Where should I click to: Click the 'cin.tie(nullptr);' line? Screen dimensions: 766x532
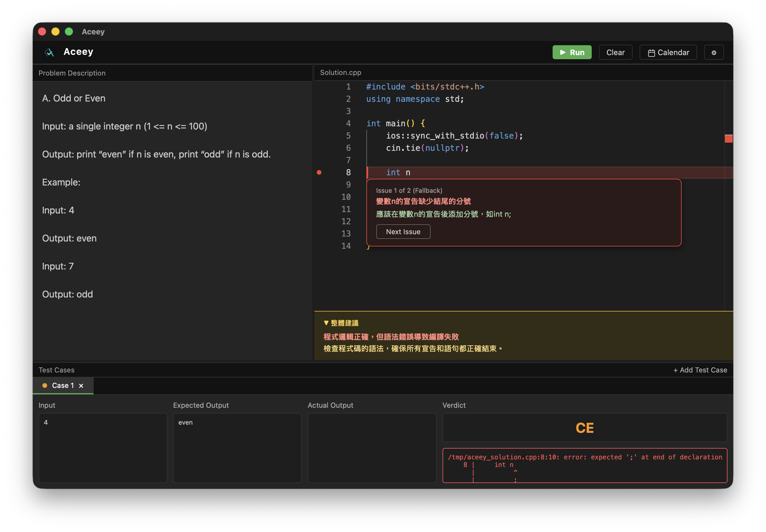(x=427, y=148)
